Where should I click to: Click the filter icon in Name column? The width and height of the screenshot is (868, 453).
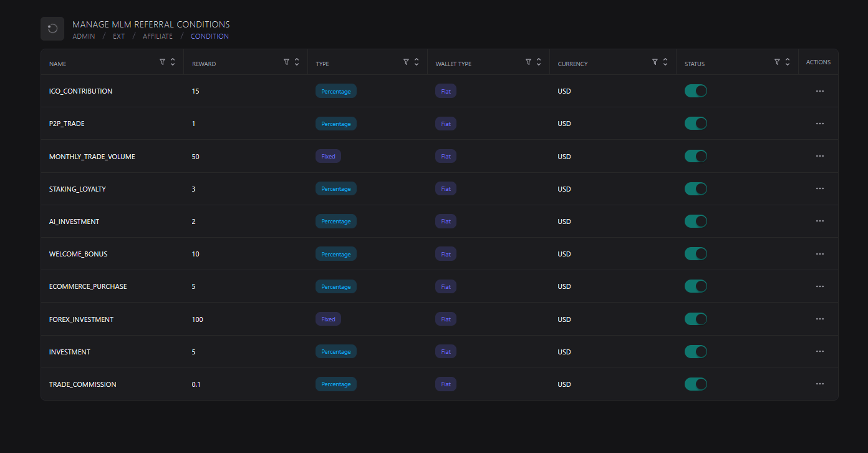click(162, 62)
